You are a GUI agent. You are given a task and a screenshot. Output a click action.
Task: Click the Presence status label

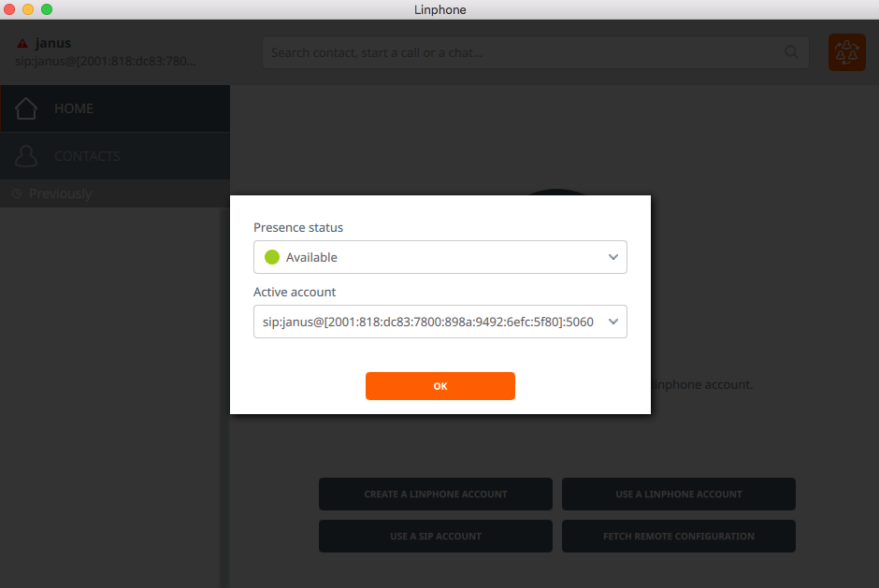pyautogui.click(x=298, y=227)
